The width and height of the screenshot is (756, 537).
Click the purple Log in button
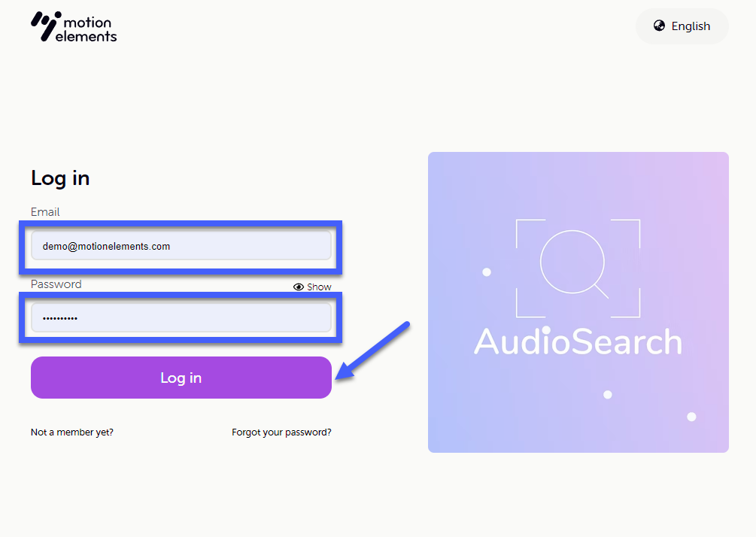[x=181, y=378]
